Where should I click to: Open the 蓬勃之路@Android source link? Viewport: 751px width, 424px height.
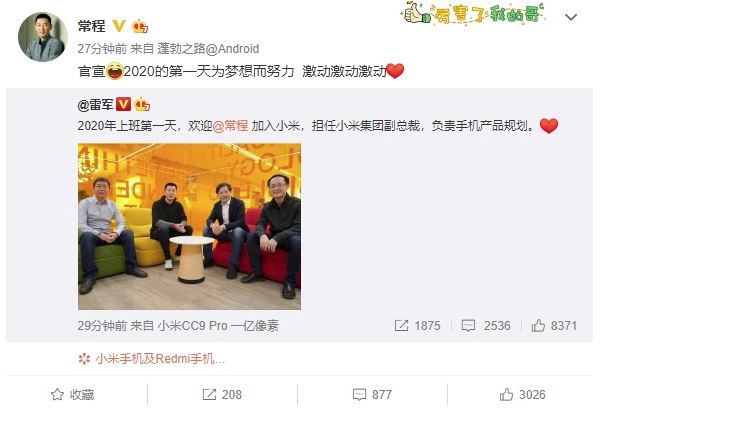(x=208, y=49)
